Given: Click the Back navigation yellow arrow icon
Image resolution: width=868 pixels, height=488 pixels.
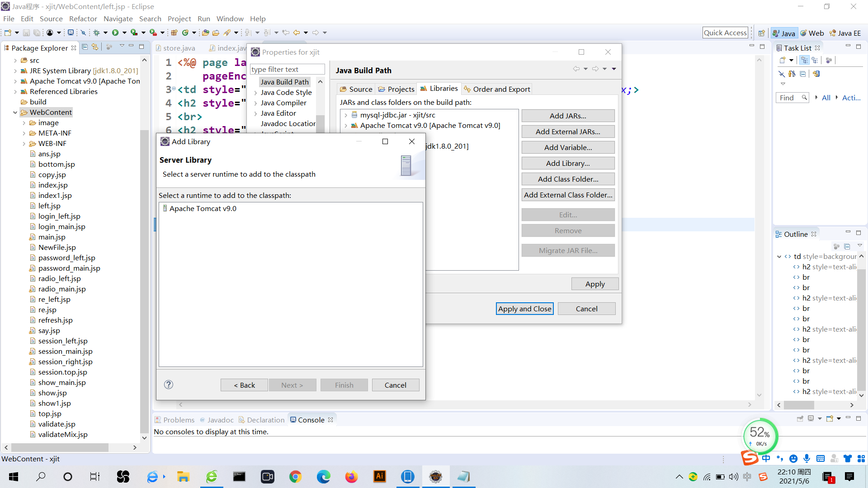Looking at the screenshot, I should [x=297, y=33].
